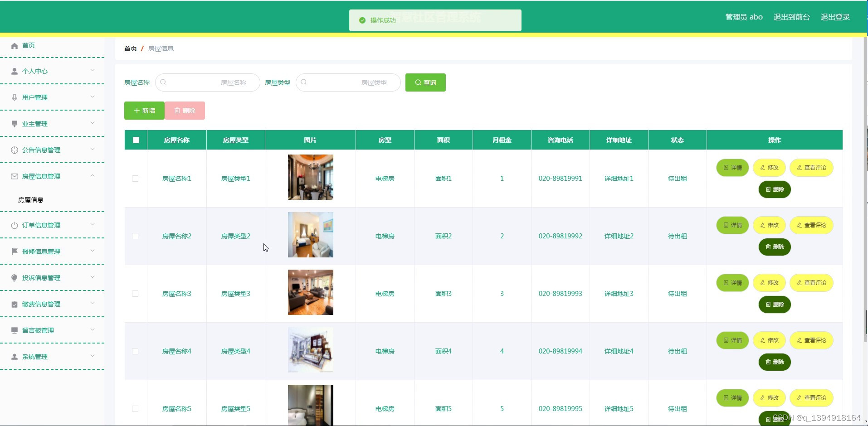Expand the 业主管理 chevron

point(93,123)
